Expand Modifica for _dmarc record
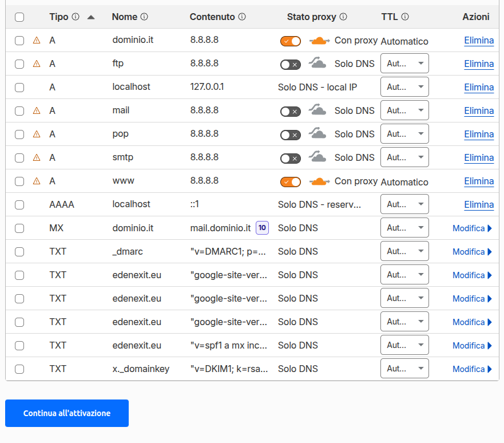Screen dimensions: 504x443 [x=472, y=252]
